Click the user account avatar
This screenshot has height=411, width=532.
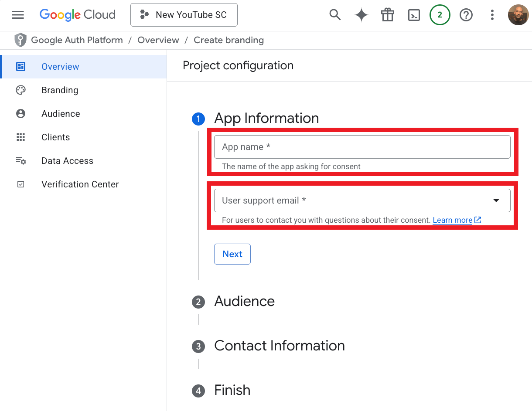pyautogui.click(x=518, y=15)
